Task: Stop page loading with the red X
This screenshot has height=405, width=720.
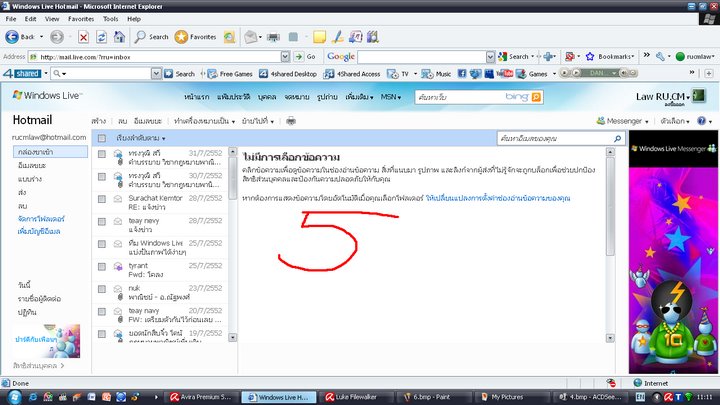Action: pos(83,37)
